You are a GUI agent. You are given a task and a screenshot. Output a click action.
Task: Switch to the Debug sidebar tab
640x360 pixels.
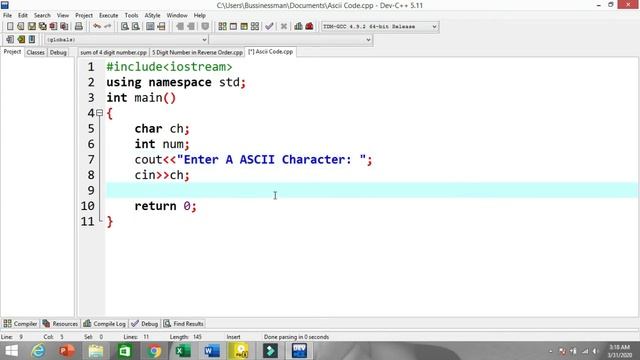58,52
